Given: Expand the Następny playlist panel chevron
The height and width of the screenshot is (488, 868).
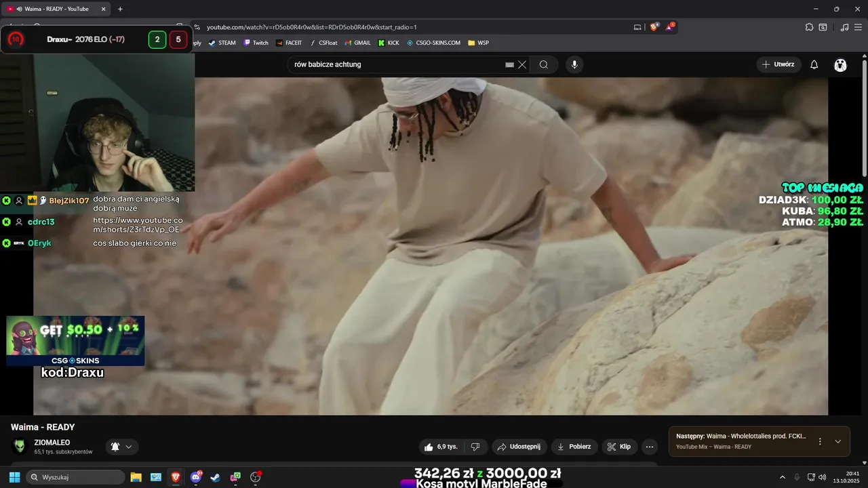Looking at the screenshot, I should [x=837, y=441].
